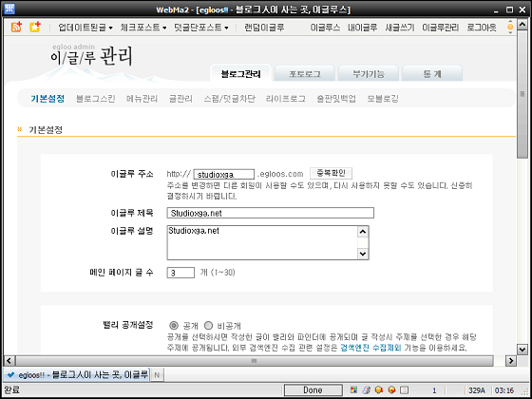Click the 완료 status text

(12, 390)
